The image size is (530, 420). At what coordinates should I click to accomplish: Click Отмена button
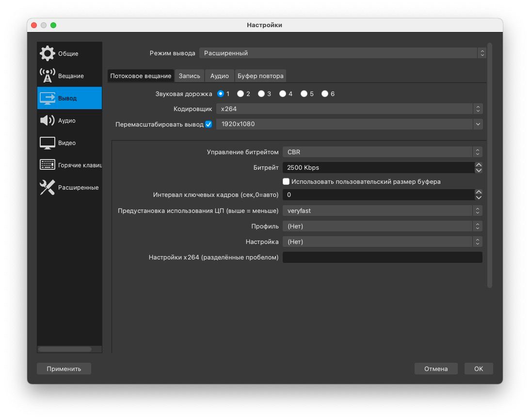(436, 369)
